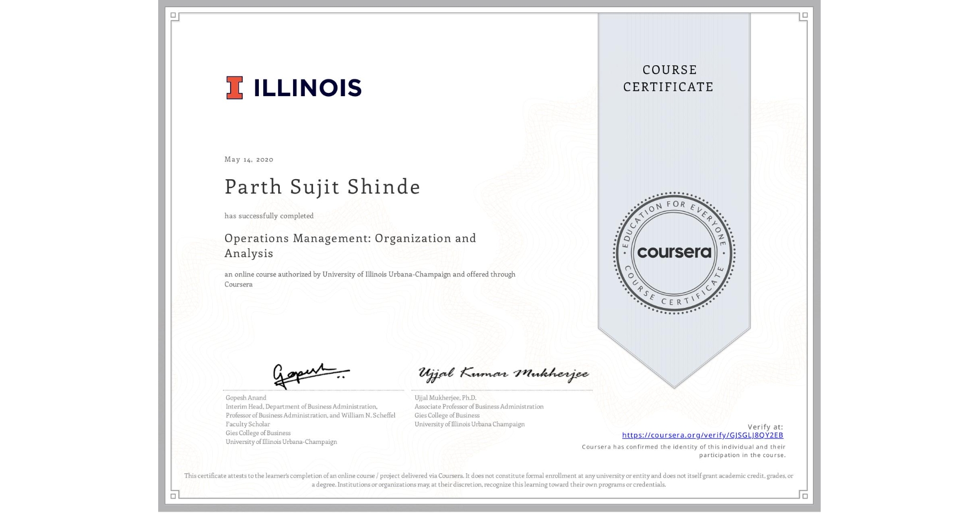Select the date May 14, 2020
Screen dimensions: 980x513
tap(249, 159)
